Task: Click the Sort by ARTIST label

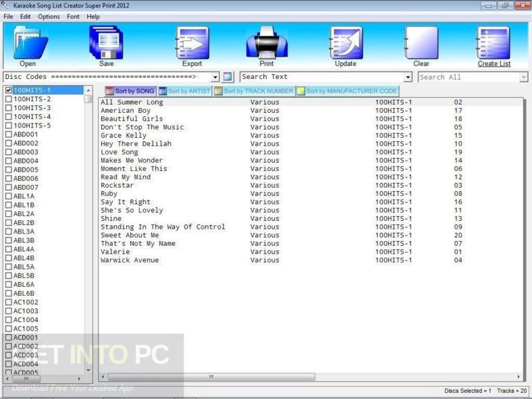Action: click(189, 91)
